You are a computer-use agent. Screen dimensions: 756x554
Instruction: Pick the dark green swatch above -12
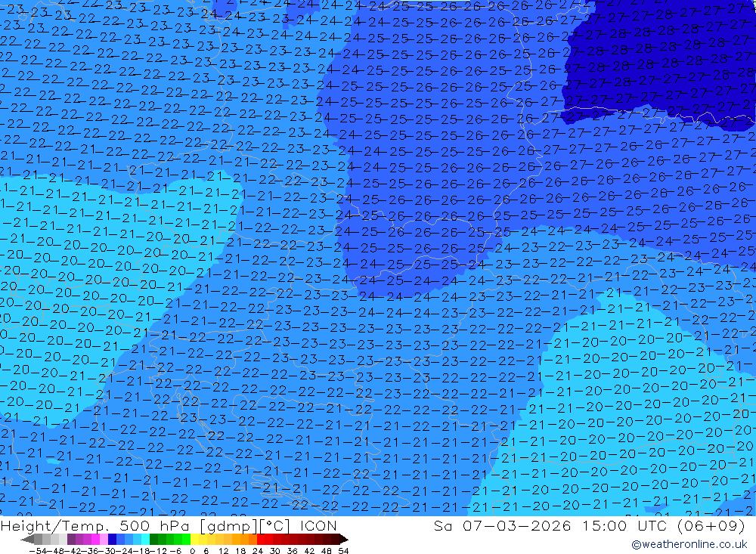pyautogui.click(x=153, y=539)
